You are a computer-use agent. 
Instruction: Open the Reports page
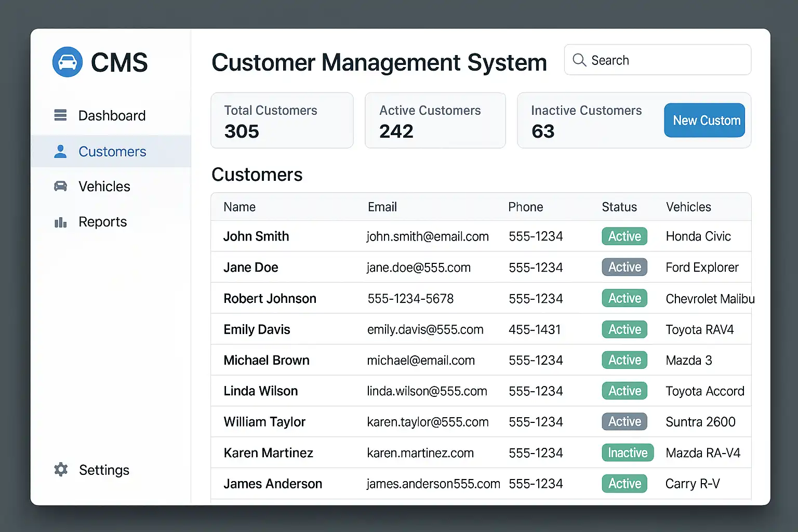pos(103,222)
